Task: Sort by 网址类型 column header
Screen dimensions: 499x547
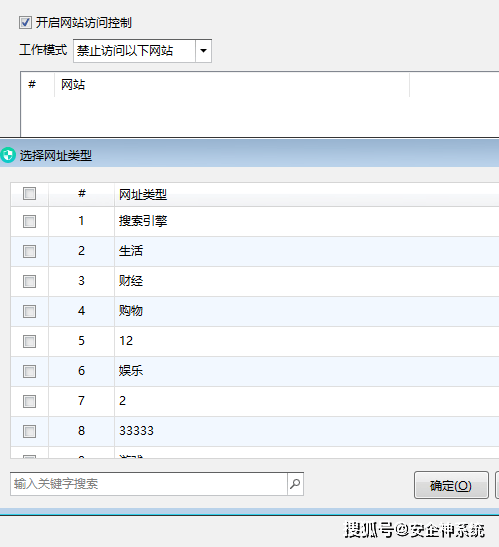Action: click(307, 194)
